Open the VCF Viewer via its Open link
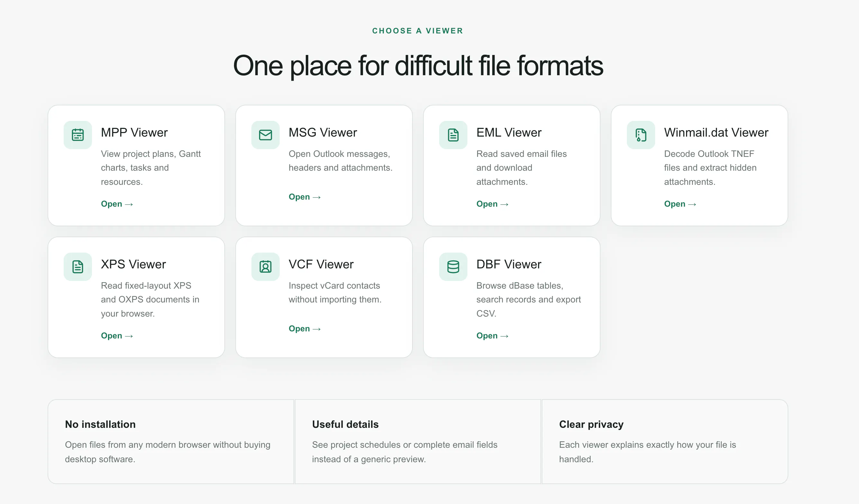 pyautogui.click(x=305, y=328)
